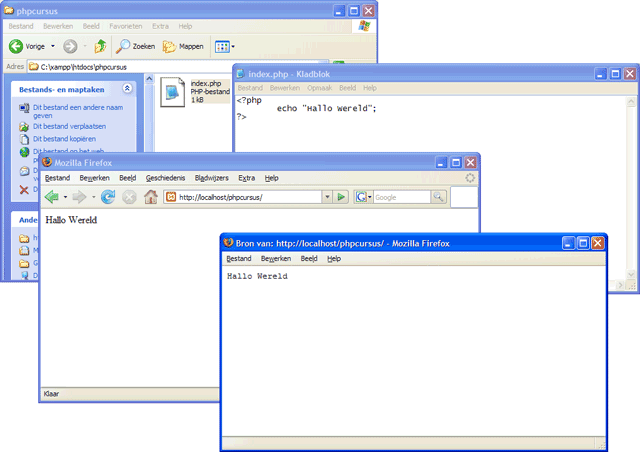The height and width of the screenshot is (452, 640).
Task: Click the echo line in Kladblok
Action: [x=327, y=108]
